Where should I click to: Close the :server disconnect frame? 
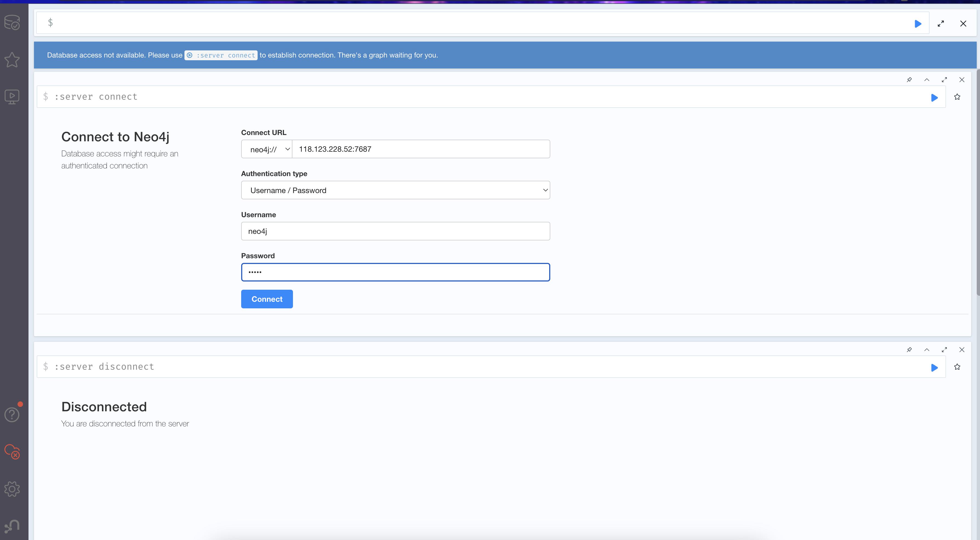coord(962,350)
